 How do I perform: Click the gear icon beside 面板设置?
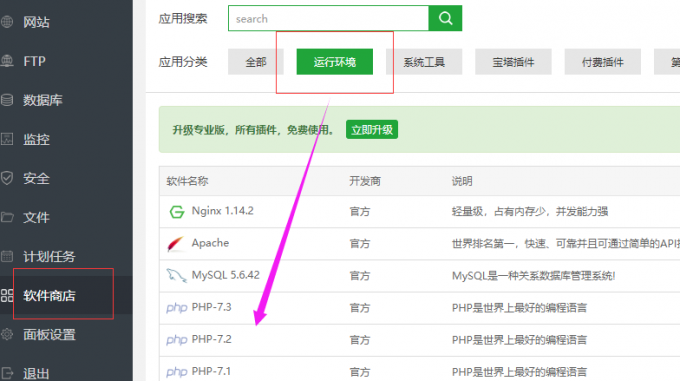pos(7,335)
